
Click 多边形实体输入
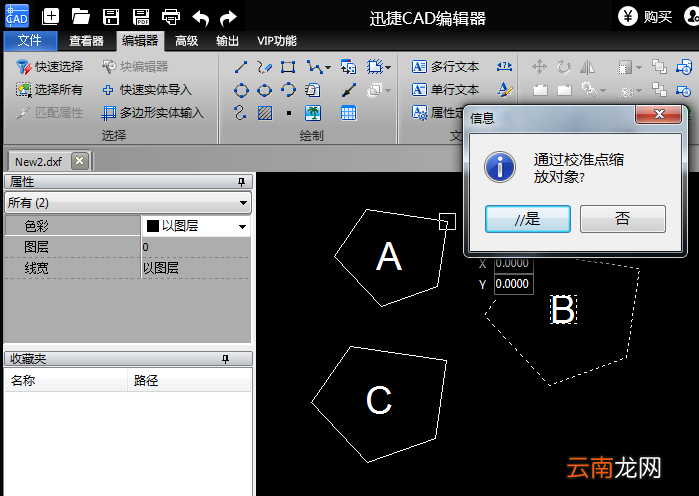point(152,113)
